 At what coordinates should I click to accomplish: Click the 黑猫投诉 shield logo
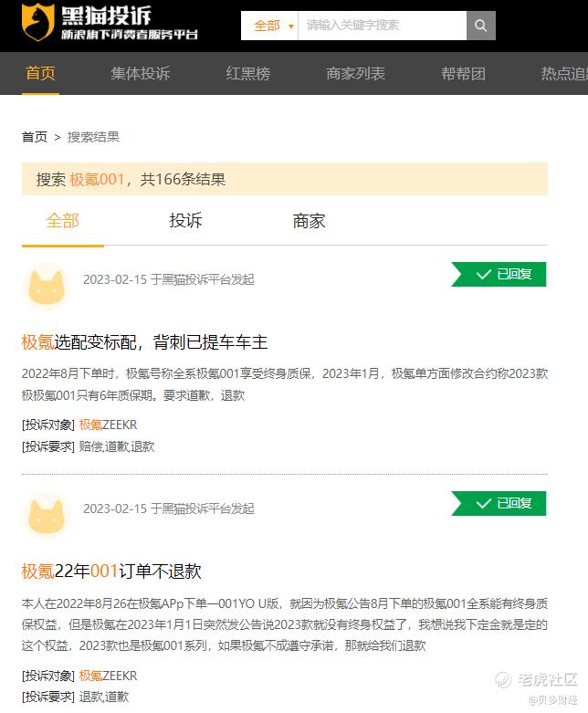coord(38,22)
